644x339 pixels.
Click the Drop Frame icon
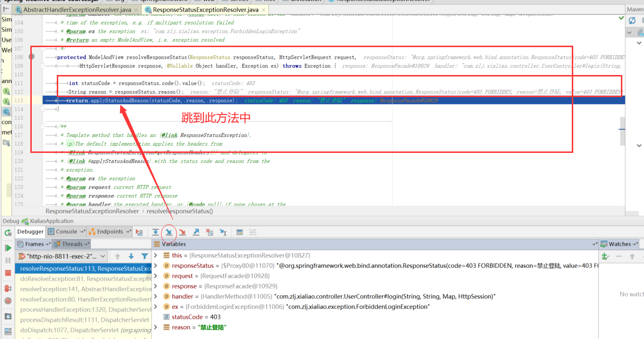click(209, 232)
